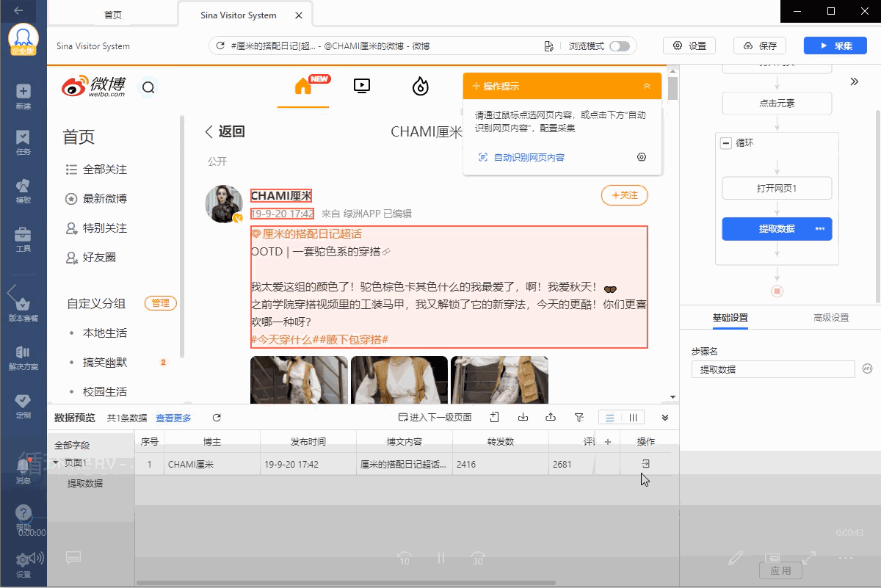This screenshot has height=588, width=881.
Task: Open the 任务 (Tasks) sidebar icon
Action: (23, 142)
